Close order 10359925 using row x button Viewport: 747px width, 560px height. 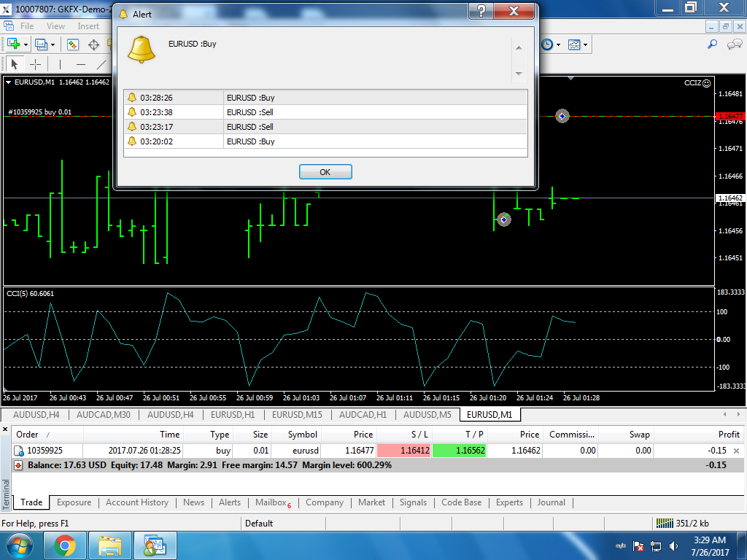click(737, 451)
